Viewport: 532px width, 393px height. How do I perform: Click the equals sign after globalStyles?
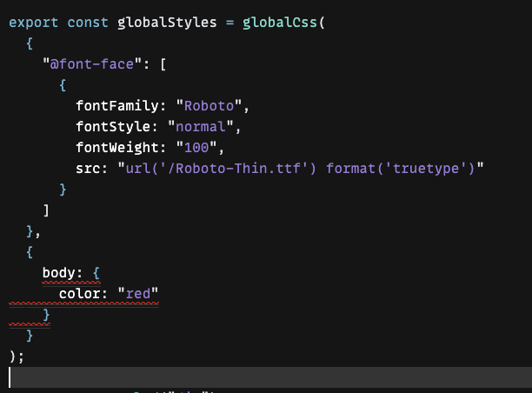(229, 23)
